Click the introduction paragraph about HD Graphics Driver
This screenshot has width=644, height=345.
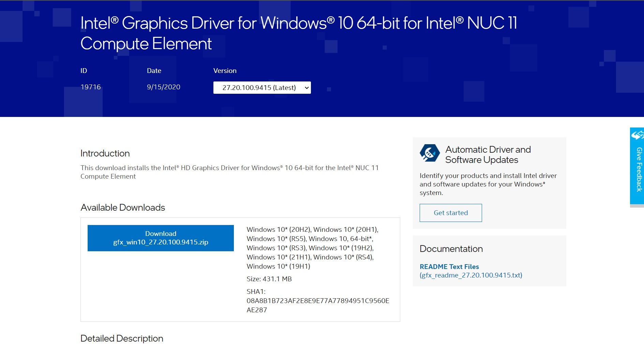click(x=229, y=172)
